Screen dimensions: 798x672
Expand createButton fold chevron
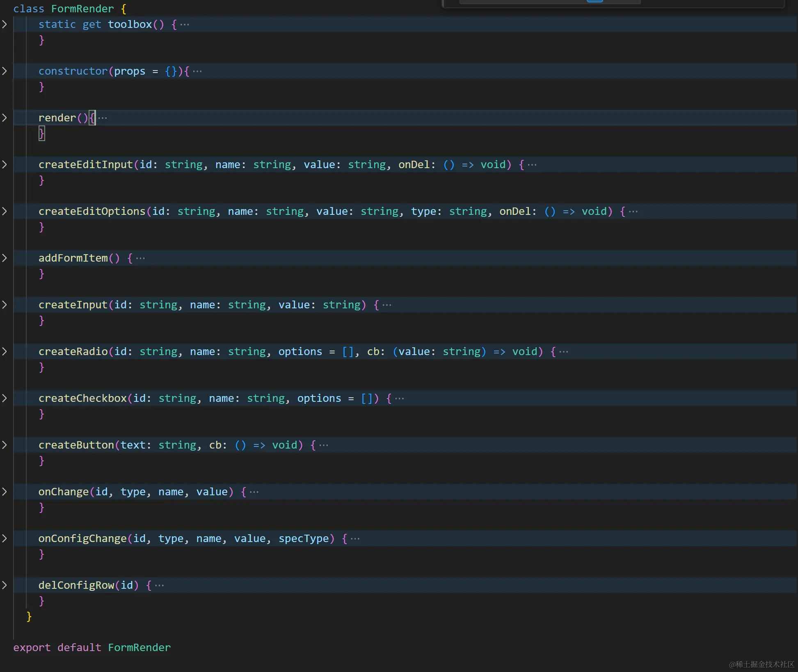pos(5,445)
